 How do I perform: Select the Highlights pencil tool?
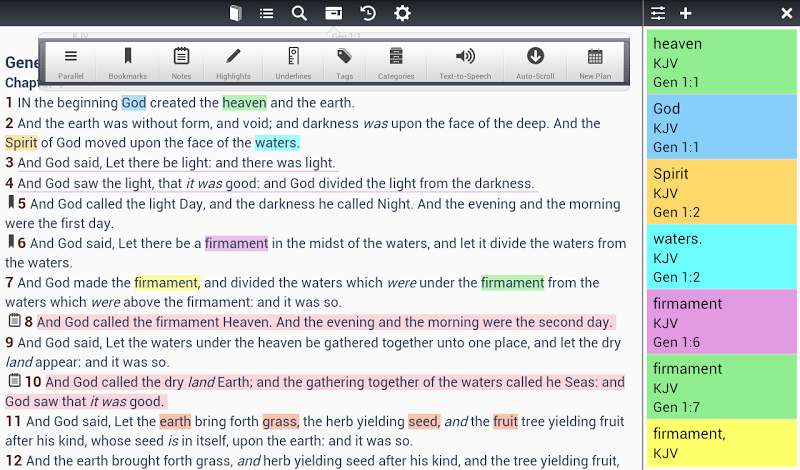tap(234, 62)
